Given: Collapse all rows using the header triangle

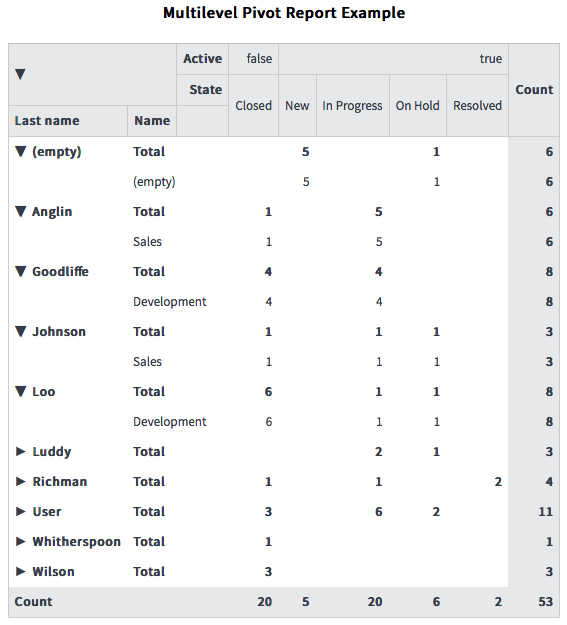Looking at the screenshot, I should pyautogui.click(x=20, y=74).
